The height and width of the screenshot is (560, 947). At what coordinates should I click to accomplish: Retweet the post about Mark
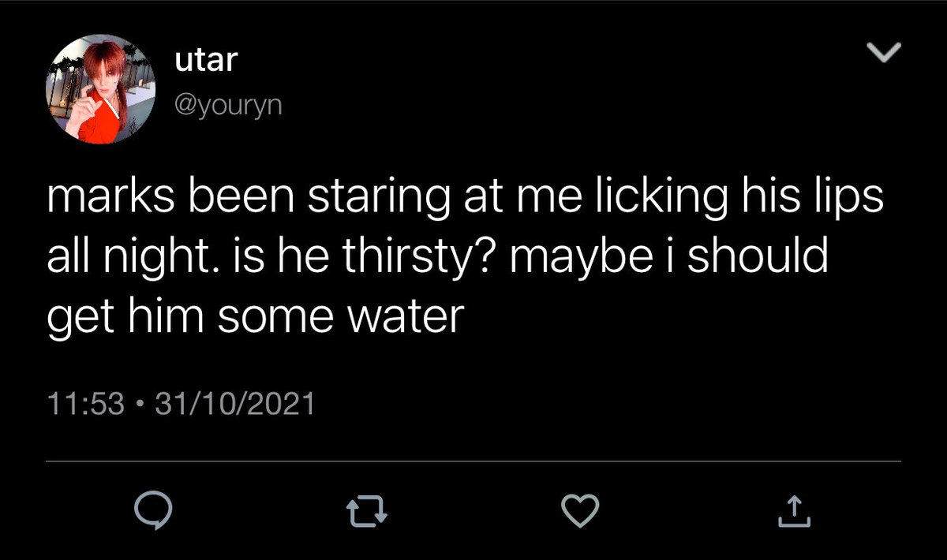369,511
